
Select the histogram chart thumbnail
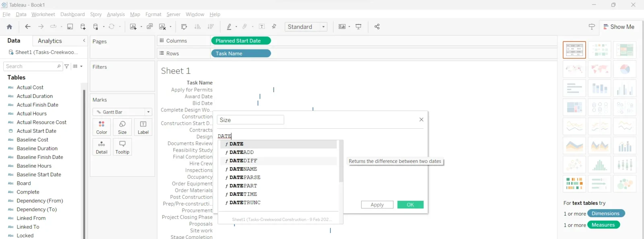600,165
